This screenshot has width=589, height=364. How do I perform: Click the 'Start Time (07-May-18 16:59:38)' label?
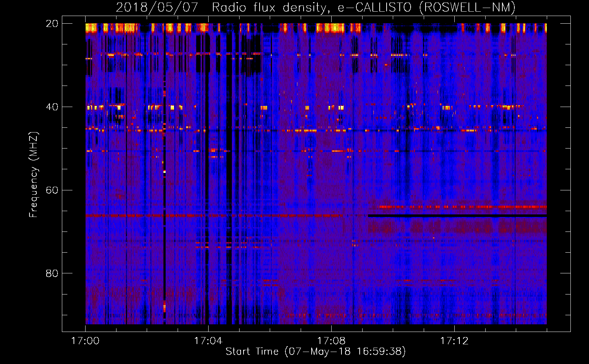tap(316, 352)
